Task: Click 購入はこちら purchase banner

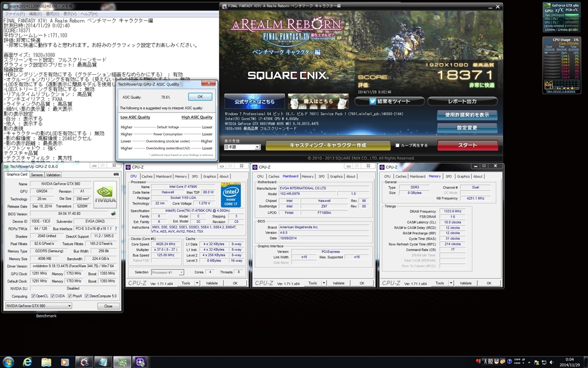Action: pyautogui.click(x=318, y=101)
